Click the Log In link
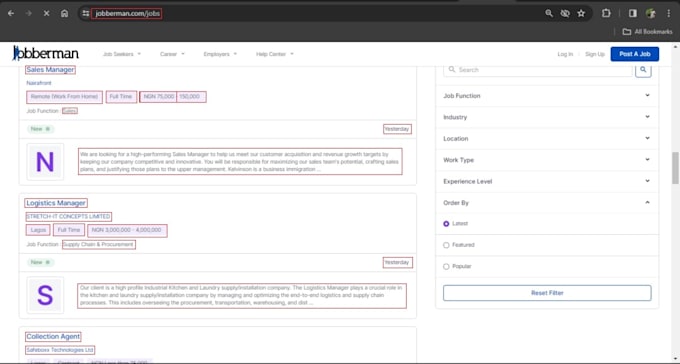Screen dimensions: 680x364 tap(565, 54)
